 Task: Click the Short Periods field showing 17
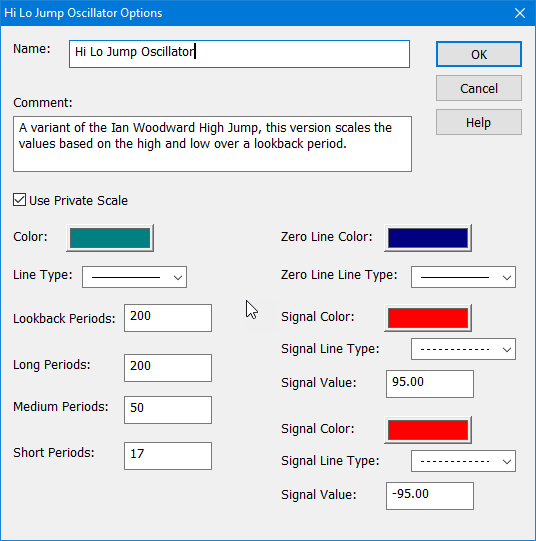pos(168,456)
